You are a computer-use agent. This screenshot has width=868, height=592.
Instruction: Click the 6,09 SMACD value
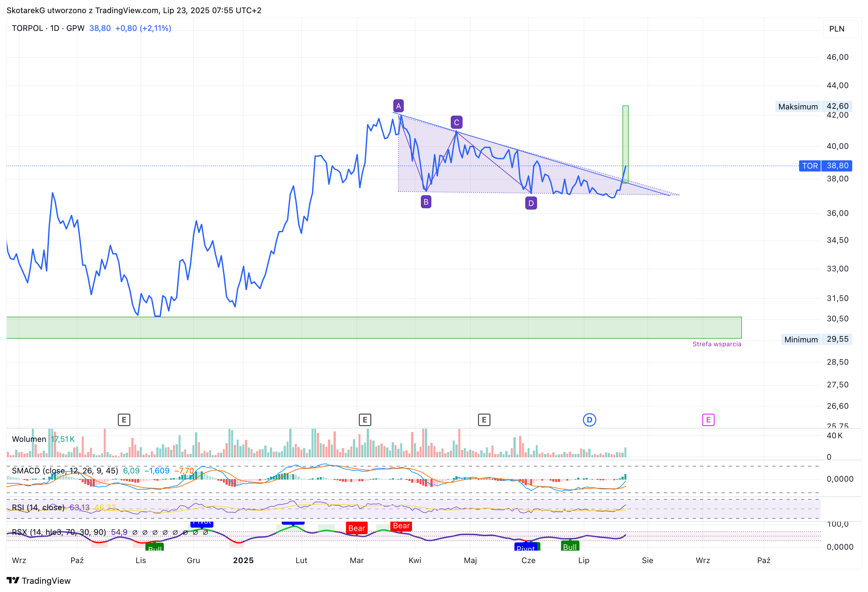(131, 470)
